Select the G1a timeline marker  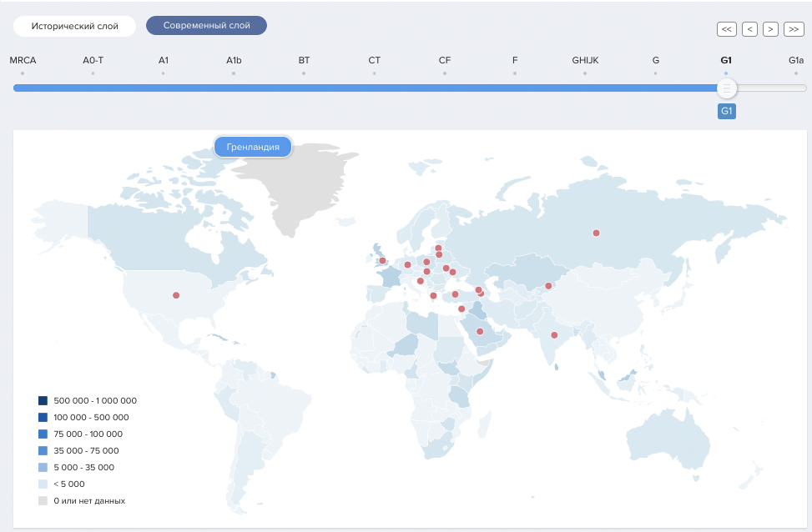[796, 61]
